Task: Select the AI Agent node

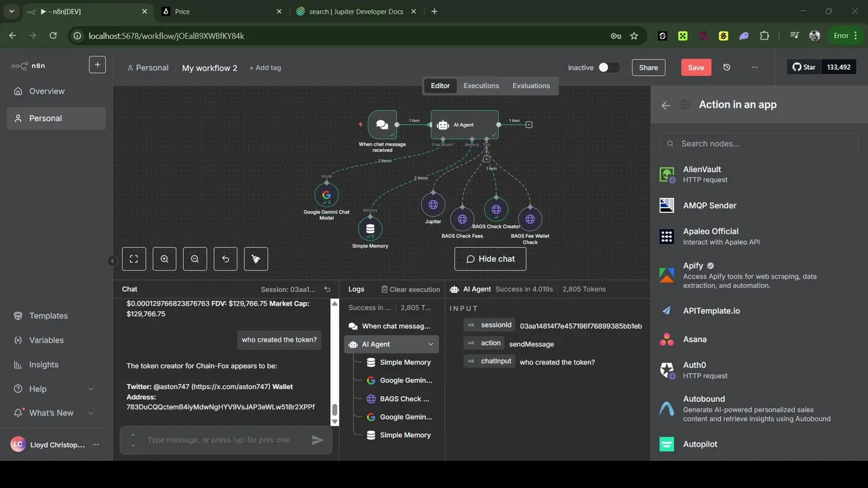Action: tap(465, 125)
